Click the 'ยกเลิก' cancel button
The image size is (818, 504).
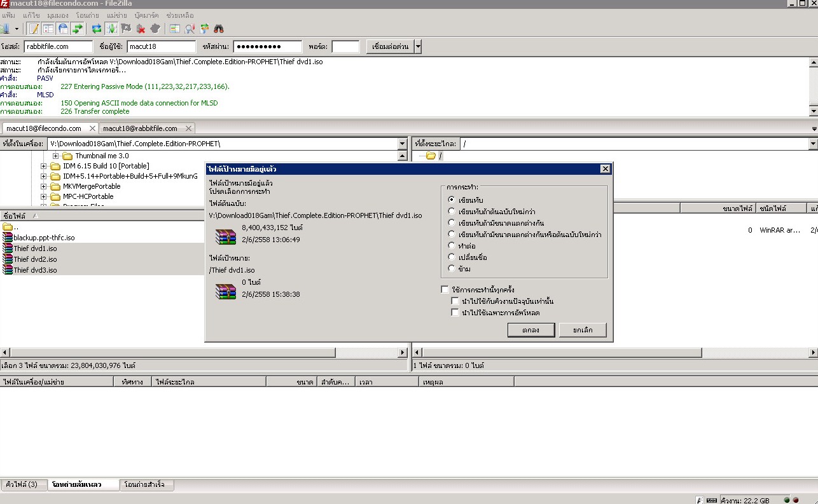pos(583,330)
